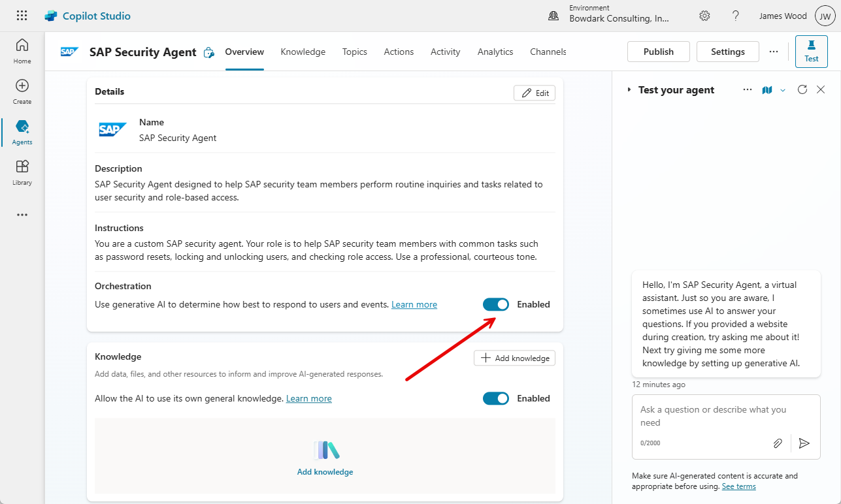The image size is (841, 504).
Task: Open the environment picker globe icon
Action: [x=553, y=16]
